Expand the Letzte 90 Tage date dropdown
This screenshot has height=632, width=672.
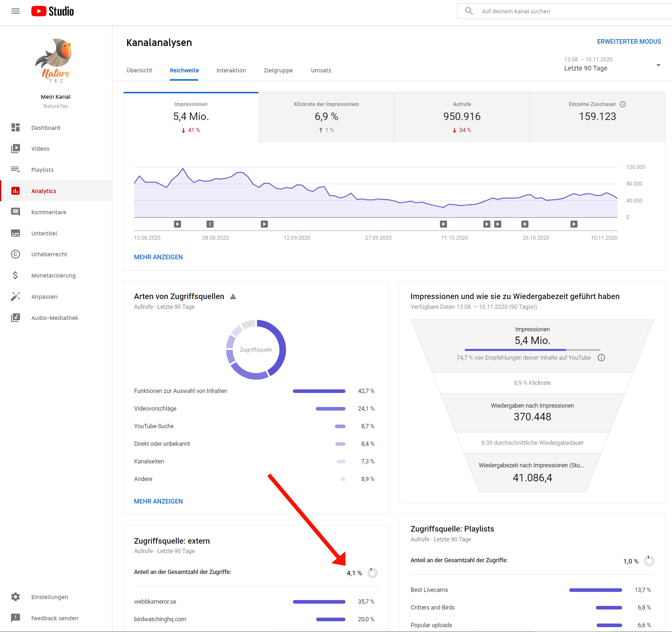coord(658,65)
